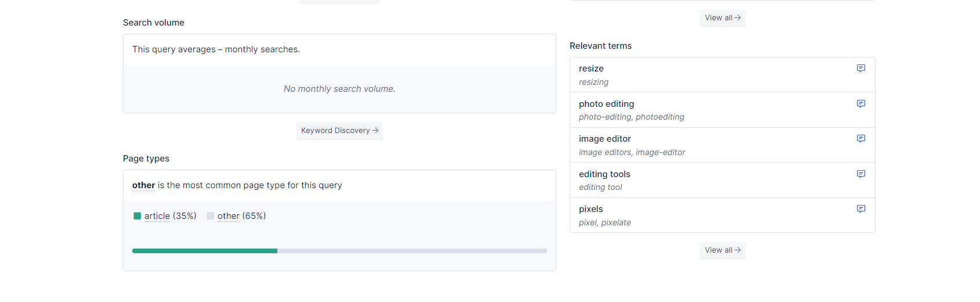Click the page type distribution bar

click(x=339, y=251)
